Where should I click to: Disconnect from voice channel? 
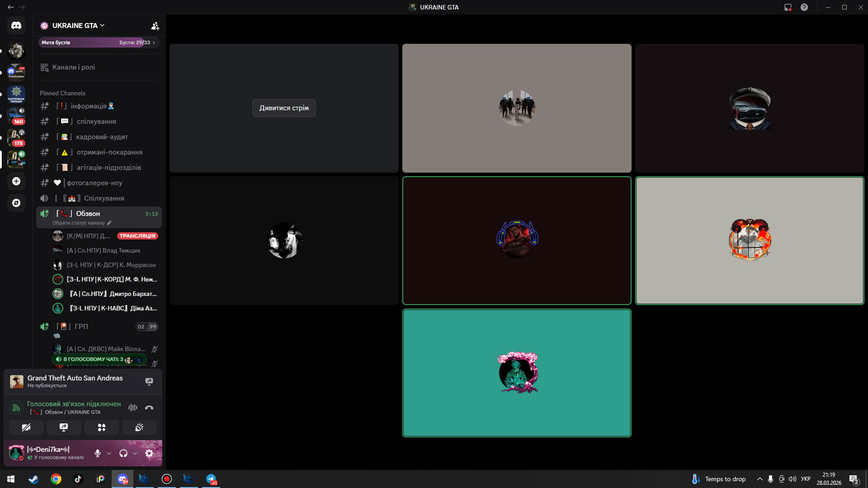coord(149,407)
